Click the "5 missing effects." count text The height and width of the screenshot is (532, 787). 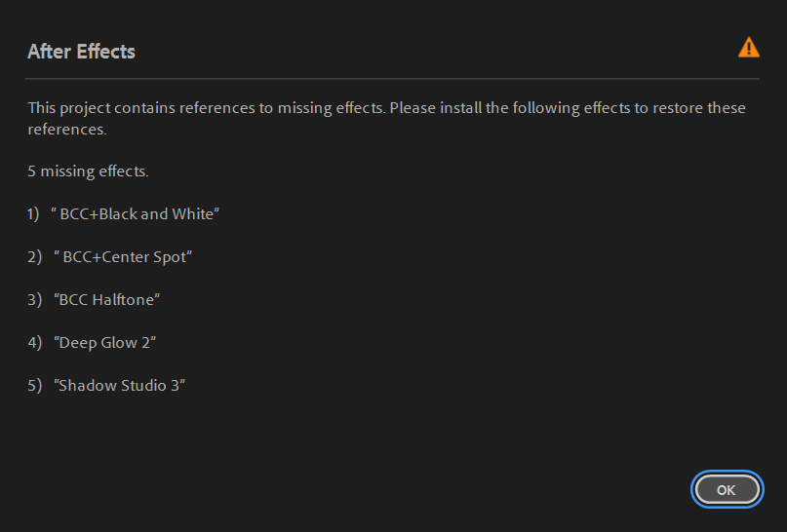tap(88, 171)
